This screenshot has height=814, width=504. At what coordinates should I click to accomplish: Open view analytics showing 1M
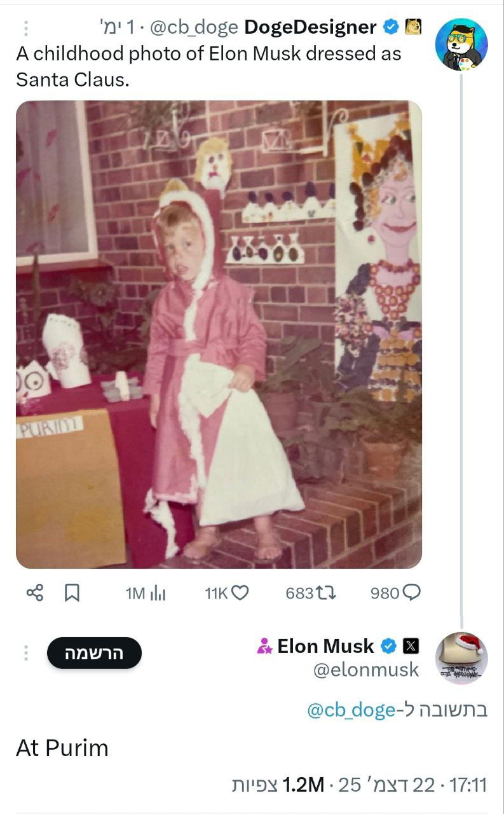(146, 593)
